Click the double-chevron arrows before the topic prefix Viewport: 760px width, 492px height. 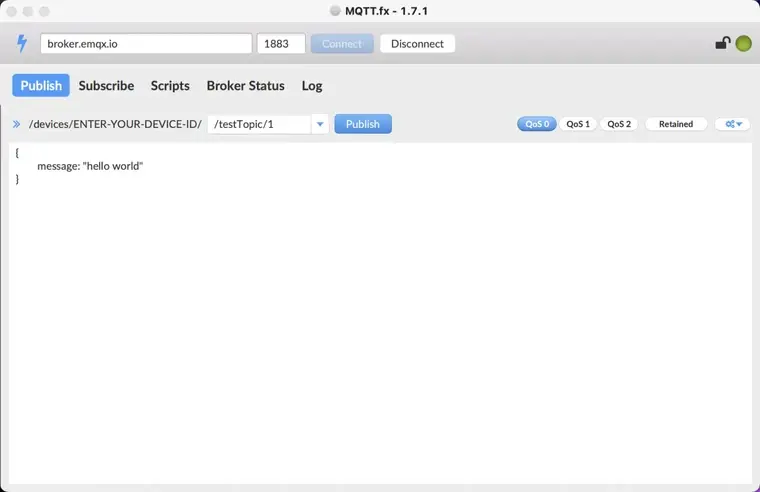click(x=16, y=124)
